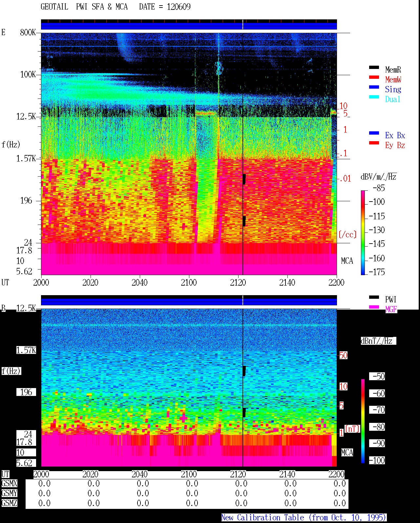Image resolution: width=420 pixels, height=523 pixels.
Task: Click the -85 value on E color scale
Action: tap(379, 188)
